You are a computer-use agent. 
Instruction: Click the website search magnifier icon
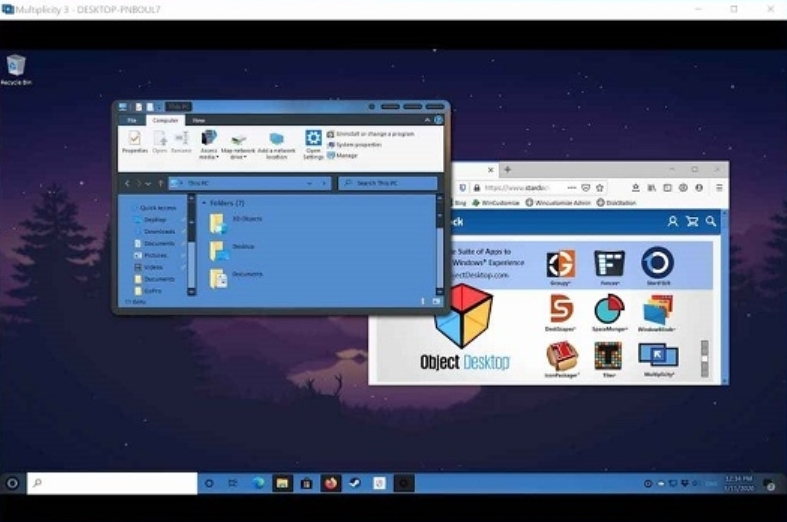tap(711, 221)
